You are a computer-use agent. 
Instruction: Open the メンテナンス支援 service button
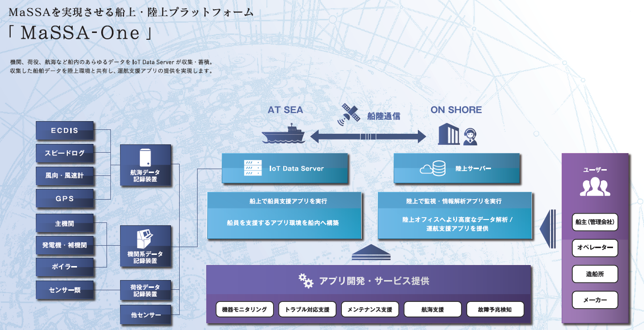(x=370, y=309)
